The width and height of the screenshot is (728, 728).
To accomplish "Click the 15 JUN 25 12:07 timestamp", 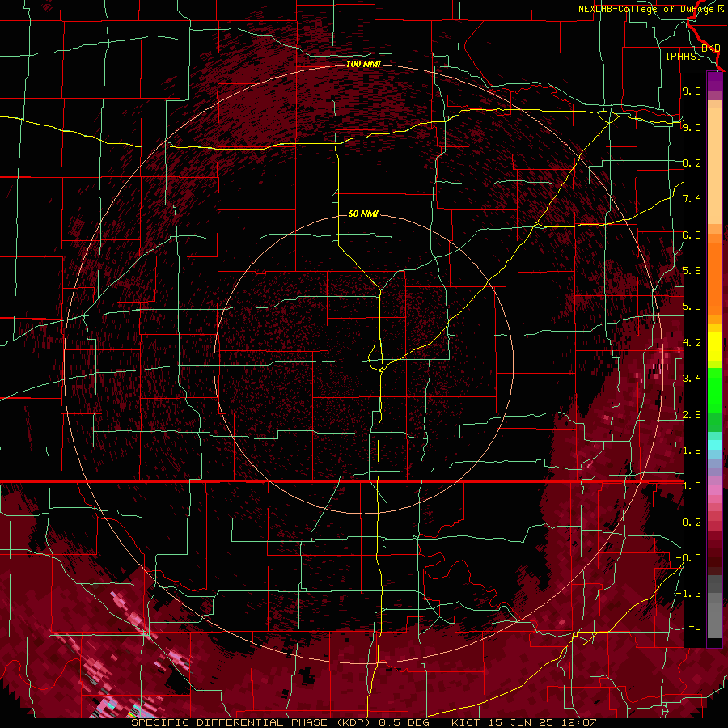I will [542, 722].
